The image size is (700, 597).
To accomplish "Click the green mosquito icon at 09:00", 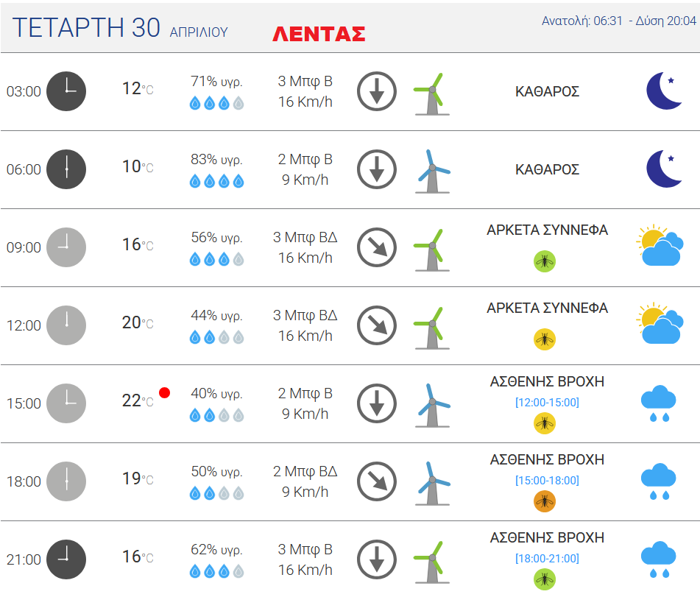I will click(x=545, y=261).
